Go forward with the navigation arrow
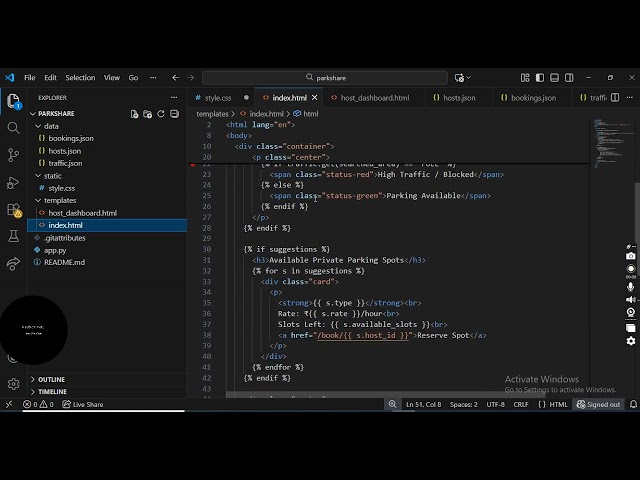Image resolution: width=640 pixels, height=480 pixels. [191, 78]
